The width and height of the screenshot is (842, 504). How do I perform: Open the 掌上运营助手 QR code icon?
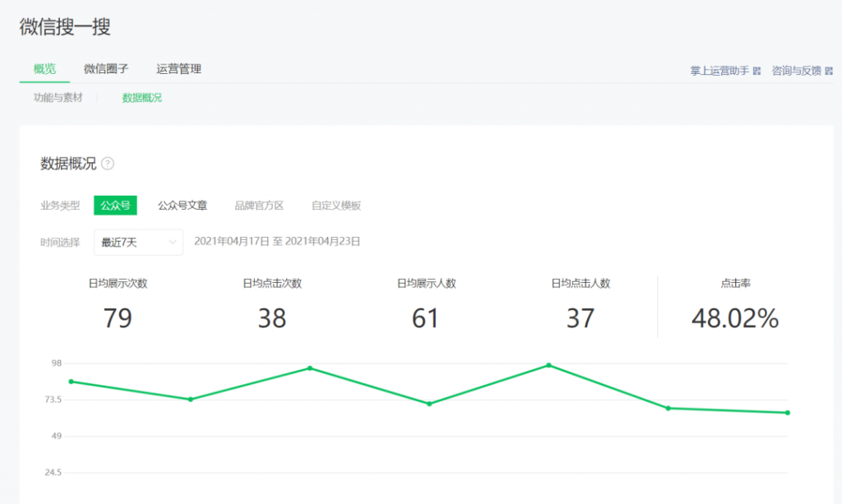(756, 71)
